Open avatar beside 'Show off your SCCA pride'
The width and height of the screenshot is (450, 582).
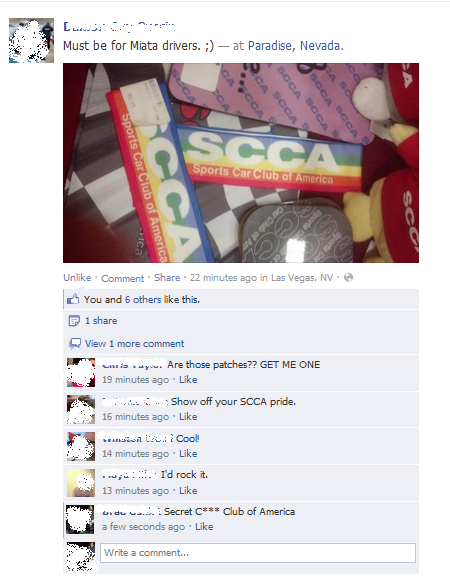[x=81, y=409]
